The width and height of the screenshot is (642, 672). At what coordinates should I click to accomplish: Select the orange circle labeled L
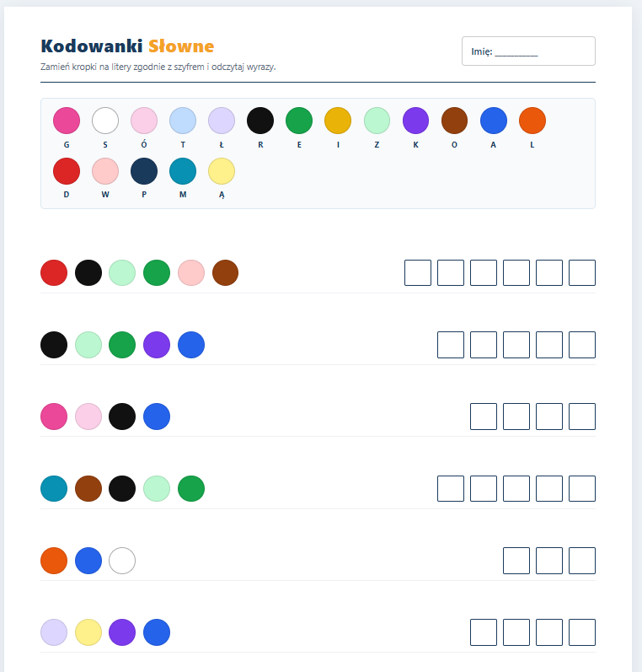point(532,121)
